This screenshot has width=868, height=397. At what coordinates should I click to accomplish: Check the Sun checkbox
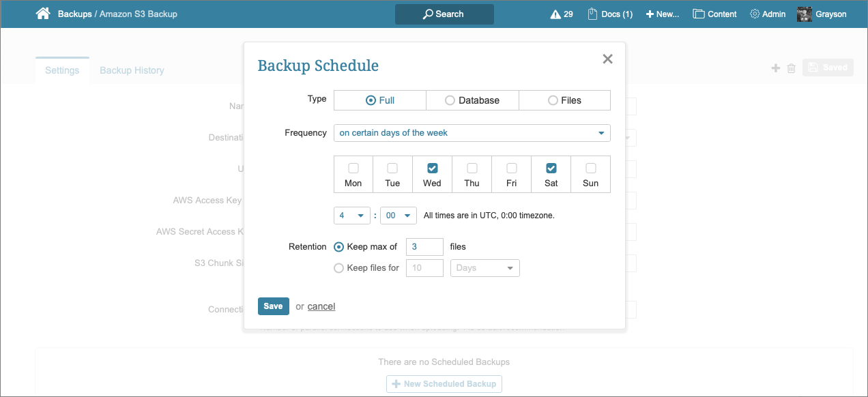(591, 168)
